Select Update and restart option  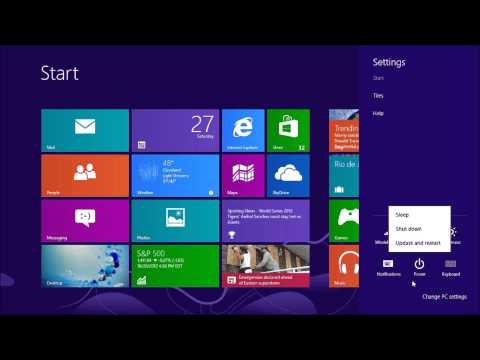[419, 243]
